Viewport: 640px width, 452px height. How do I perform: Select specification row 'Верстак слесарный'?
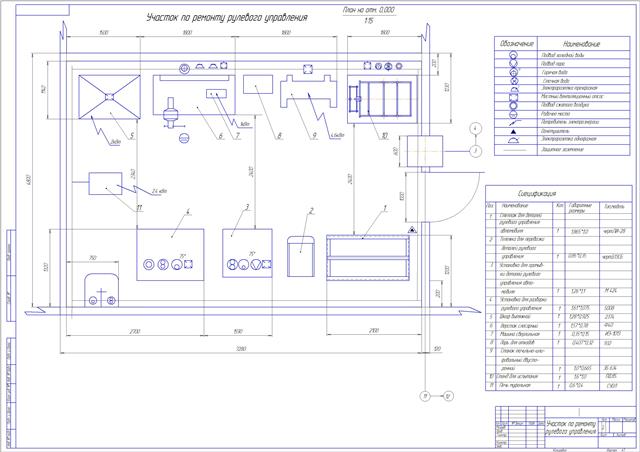pos(559,325)
